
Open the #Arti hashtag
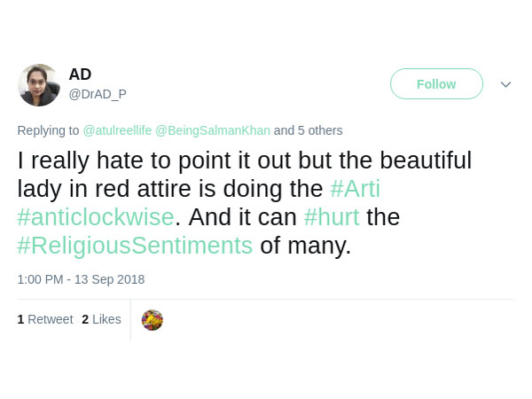pos(355,189)
